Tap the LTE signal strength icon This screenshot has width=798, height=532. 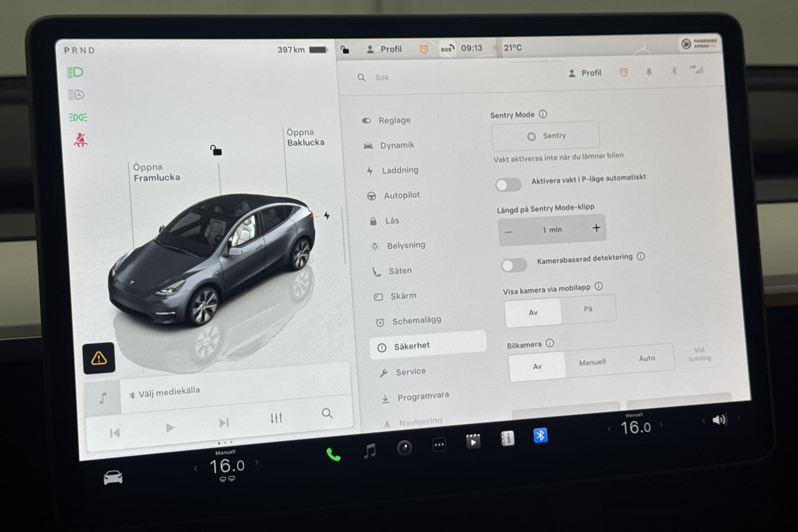[x=697, y=69]
